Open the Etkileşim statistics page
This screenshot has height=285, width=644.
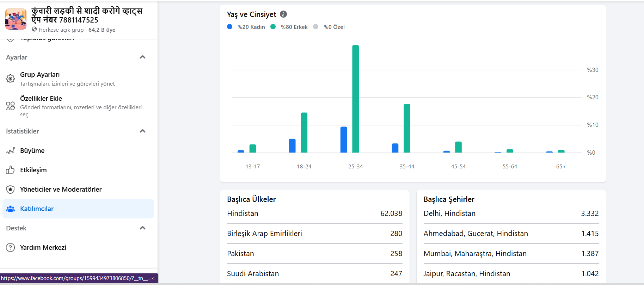[x=33, y=170]
